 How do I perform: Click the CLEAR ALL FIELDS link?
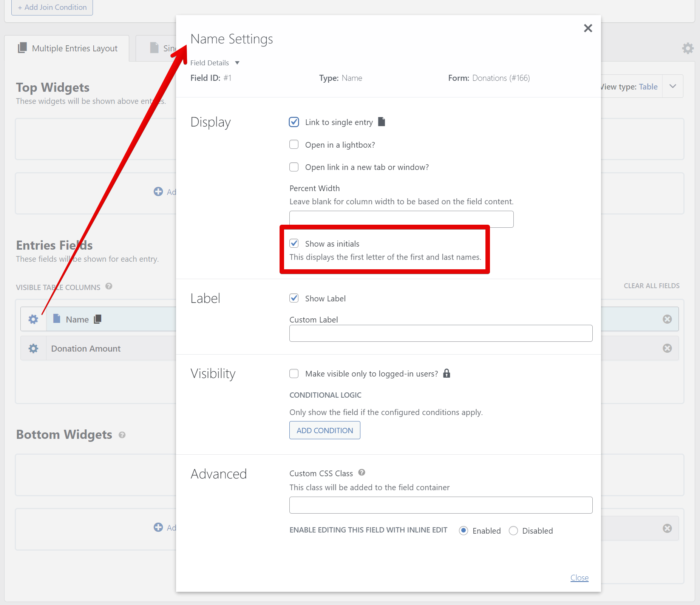tap(651, 286)
